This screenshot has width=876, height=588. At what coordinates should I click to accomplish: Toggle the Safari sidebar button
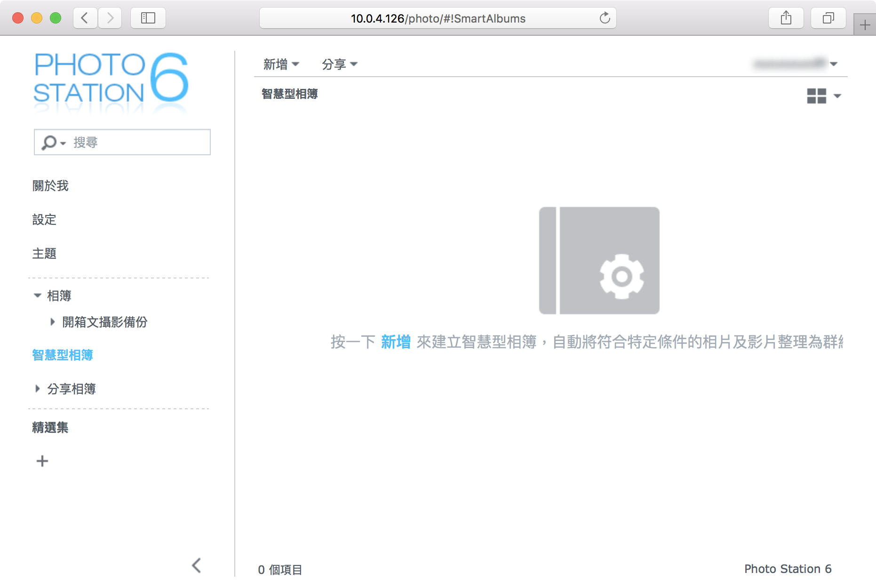(x=148, y=18)
